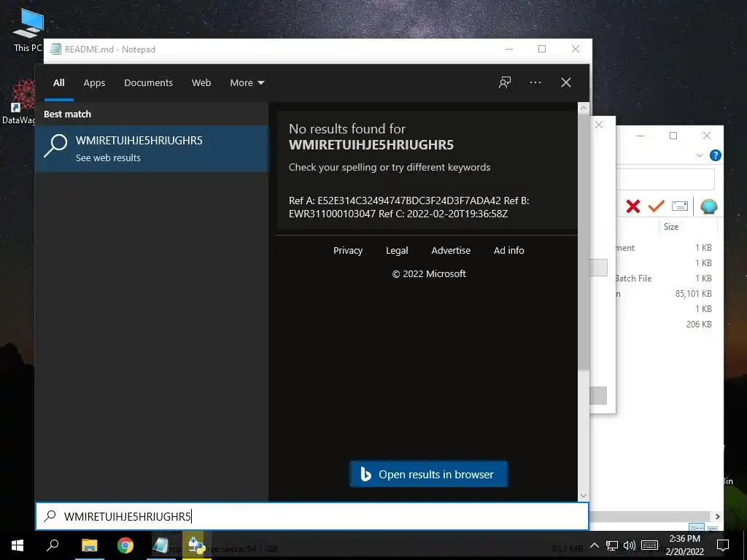
Task: Click the search text input box
Action: (x=312, y=516)
